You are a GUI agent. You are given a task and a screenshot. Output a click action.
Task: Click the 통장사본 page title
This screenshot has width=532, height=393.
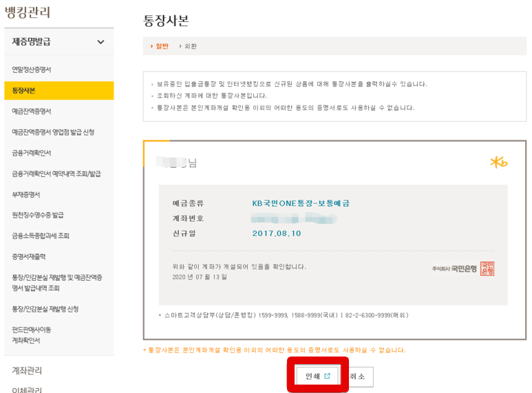(166, 21)
